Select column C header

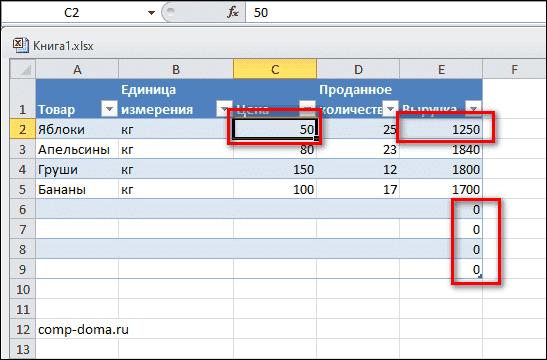[275, 69]
